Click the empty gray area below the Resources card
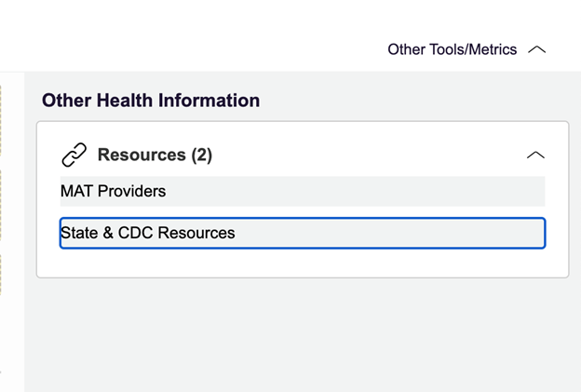The width and height of the screenshot is (581, 392). pyautogui.click(x=303, y=333)
